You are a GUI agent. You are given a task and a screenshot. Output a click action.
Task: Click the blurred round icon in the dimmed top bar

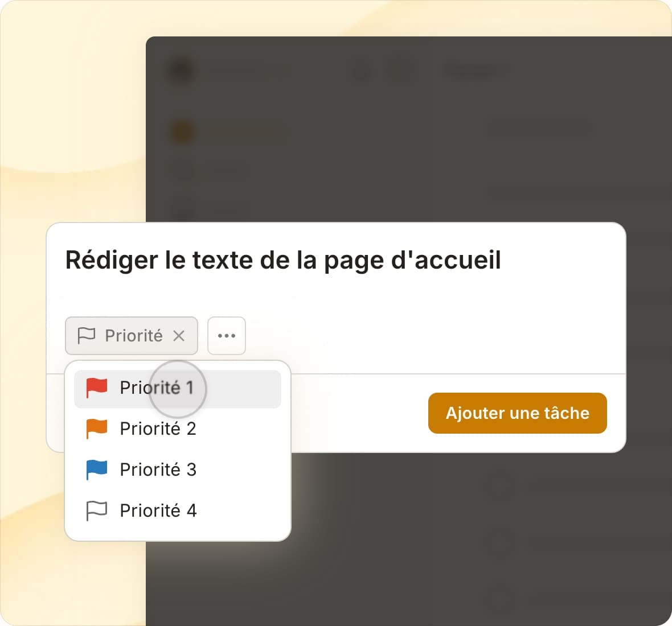362,71
